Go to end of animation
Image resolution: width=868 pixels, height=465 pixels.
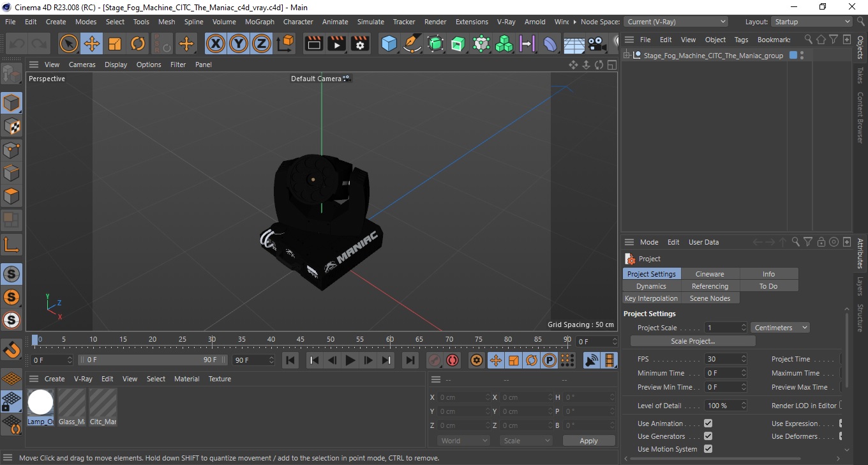coord(410,360)
